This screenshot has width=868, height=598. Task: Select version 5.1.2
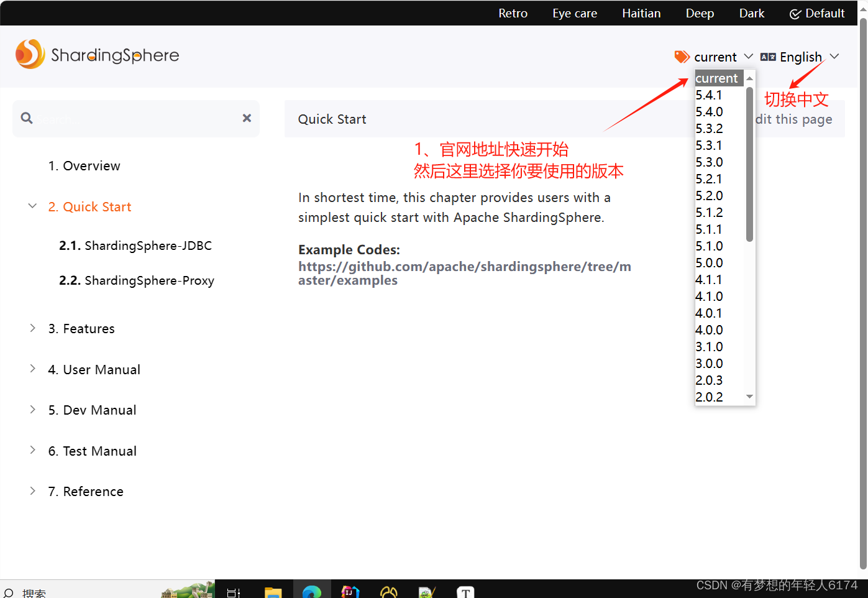coord(719,213)
